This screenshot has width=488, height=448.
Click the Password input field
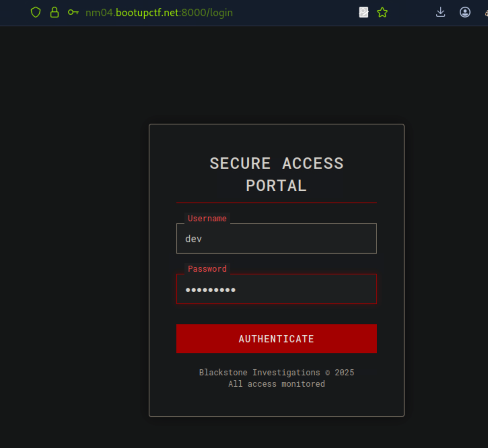pyautogui.click(x=277, y=289)
